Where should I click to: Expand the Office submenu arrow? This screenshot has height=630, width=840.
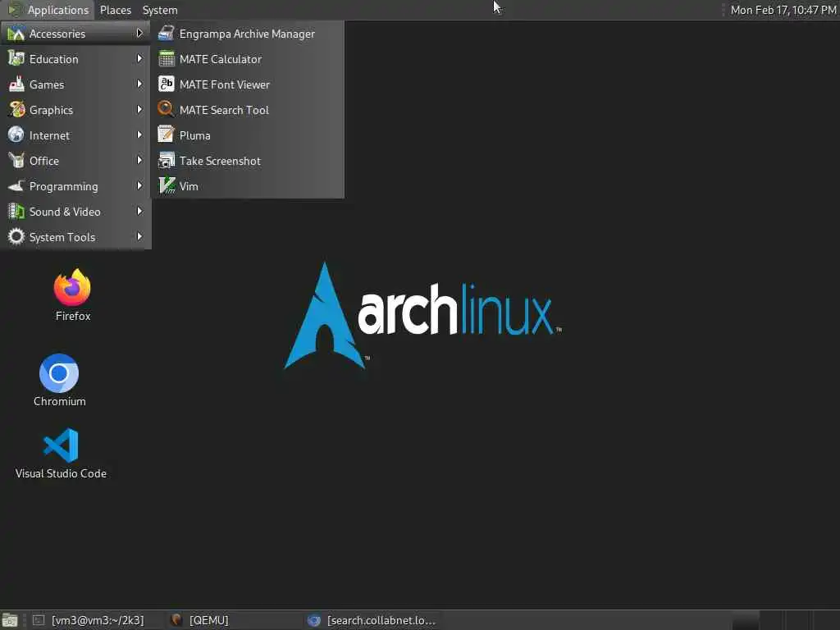(x=139, y=160)
